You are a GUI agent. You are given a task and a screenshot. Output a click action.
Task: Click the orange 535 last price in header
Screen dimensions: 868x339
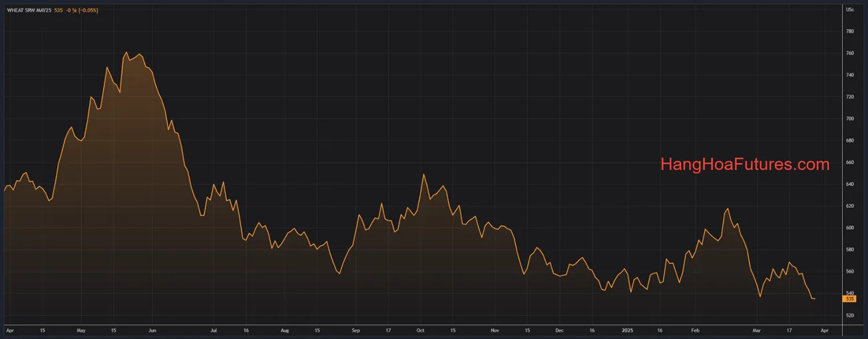(58, 11)
